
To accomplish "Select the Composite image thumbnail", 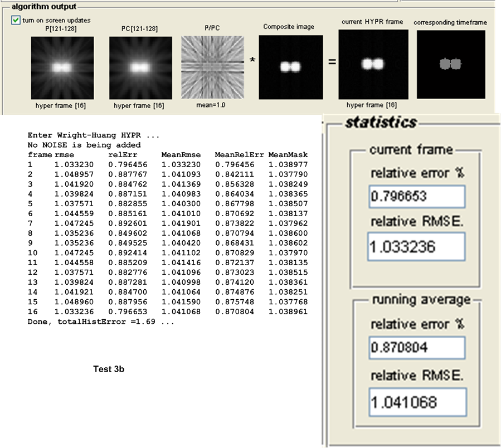I will click(x=291, y=67).
